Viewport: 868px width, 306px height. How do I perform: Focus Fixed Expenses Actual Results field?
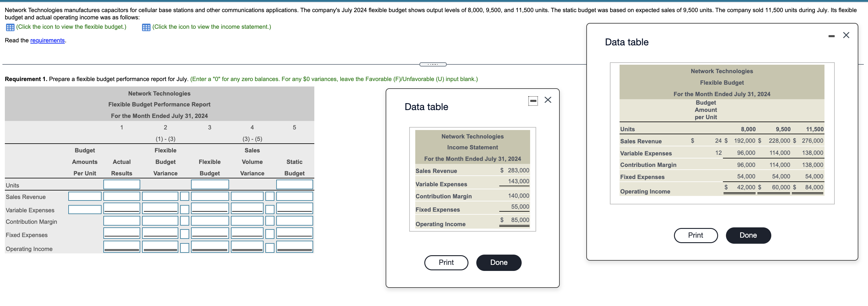point(121,233)
